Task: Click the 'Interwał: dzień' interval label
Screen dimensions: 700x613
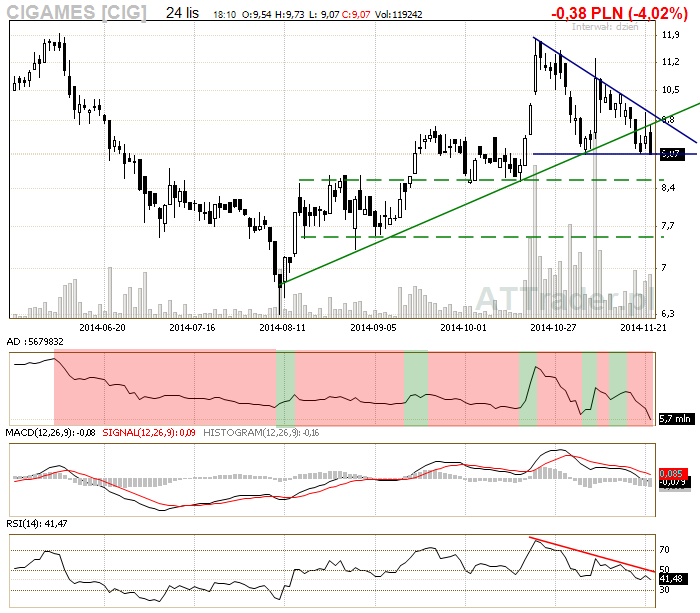Action: pyautogui.click(x=605, y=26)
